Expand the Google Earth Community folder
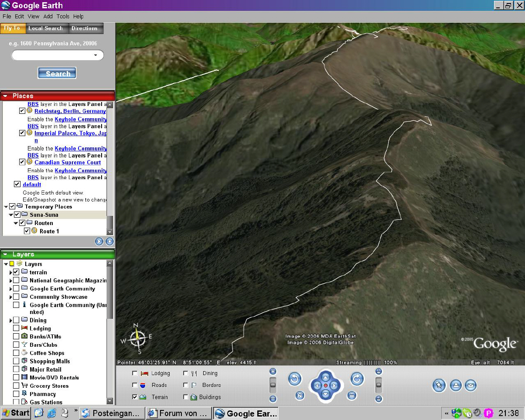The image size is (525, 420). pyautogui.click(x=11, y=289)
